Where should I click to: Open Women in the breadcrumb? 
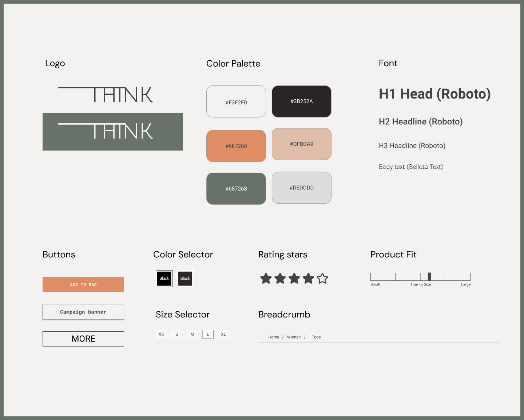(x=294, y=337)
